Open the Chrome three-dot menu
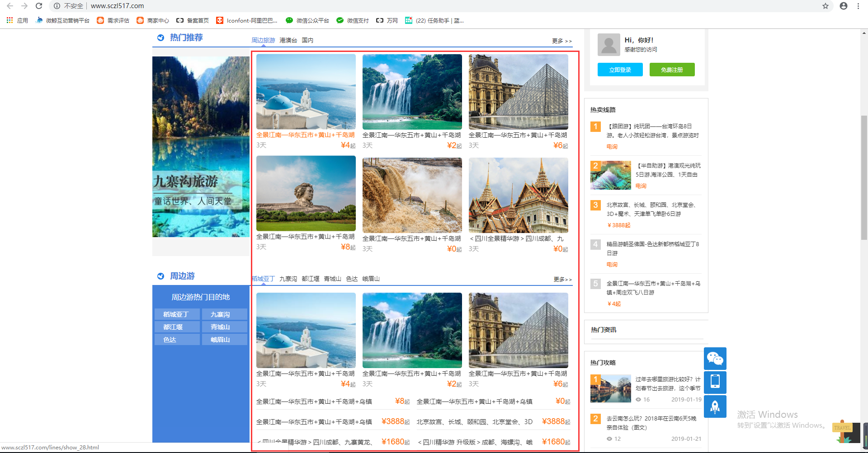The width and height of the screenshot is (868, 453). (858, 6)
